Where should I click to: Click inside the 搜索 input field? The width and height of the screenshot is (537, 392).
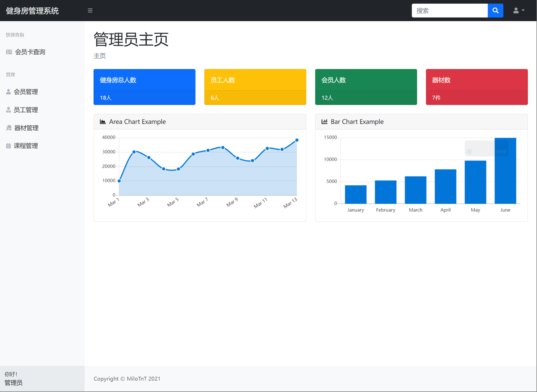click(x=450, y=11)
